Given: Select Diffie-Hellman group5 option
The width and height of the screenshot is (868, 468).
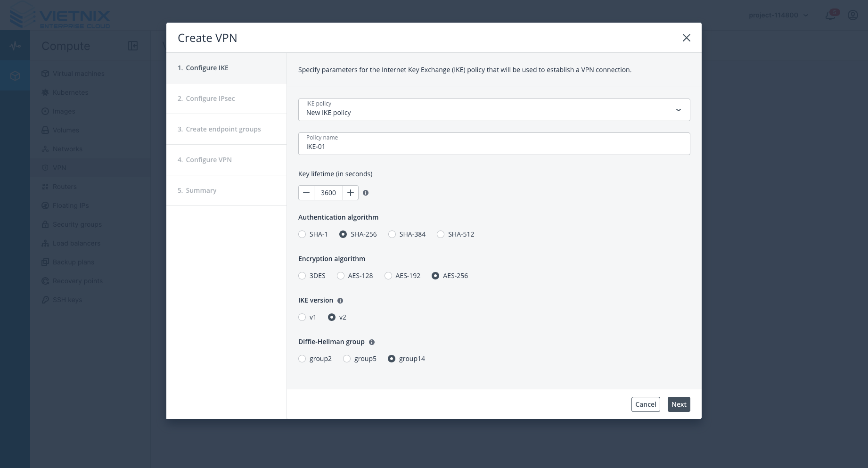Looking at the screenshot, I should click(347, 359).
